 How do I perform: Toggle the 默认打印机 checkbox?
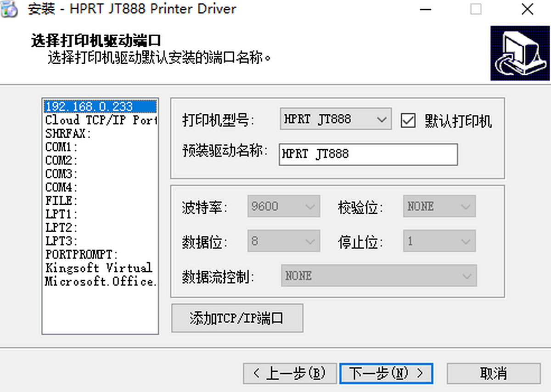click(408, 121)
